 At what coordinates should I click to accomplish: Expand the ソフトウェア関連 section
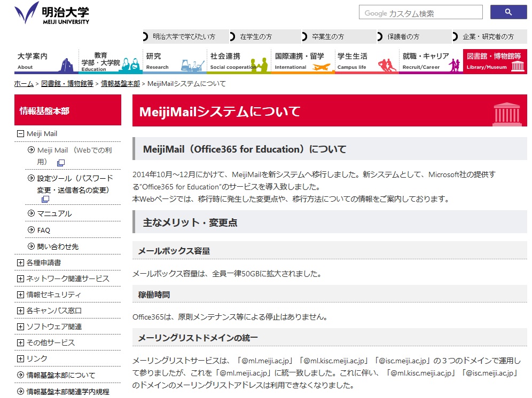(x=20, y=327)
